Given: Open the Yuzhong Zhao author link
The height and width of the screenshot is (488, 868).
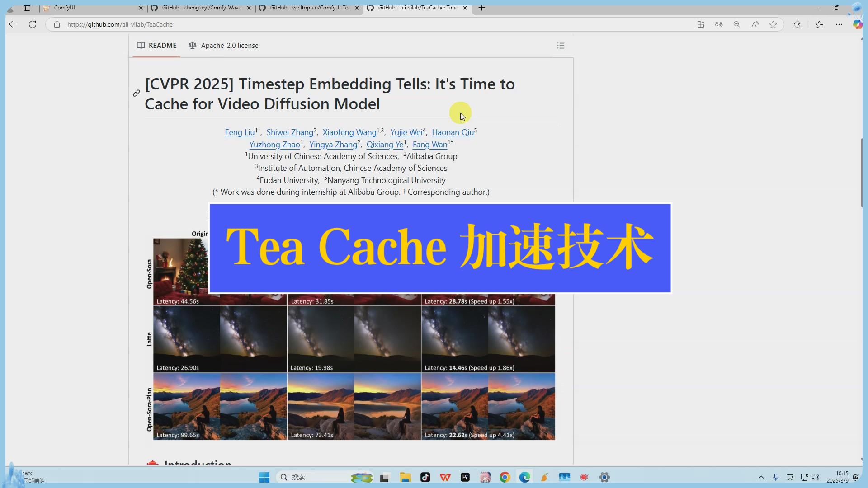Looking at the screenshot, I should pos(274,145).
